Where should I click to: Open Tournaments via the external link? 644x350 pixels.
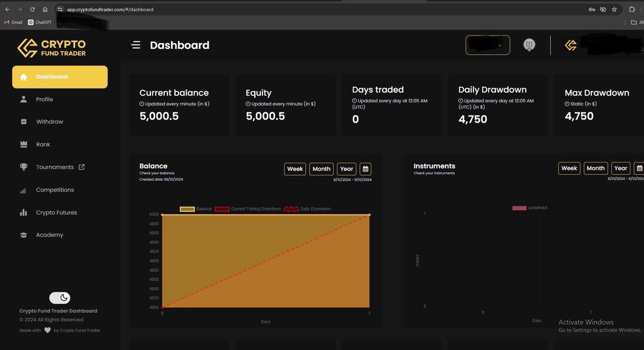click(x=82, y=167)
